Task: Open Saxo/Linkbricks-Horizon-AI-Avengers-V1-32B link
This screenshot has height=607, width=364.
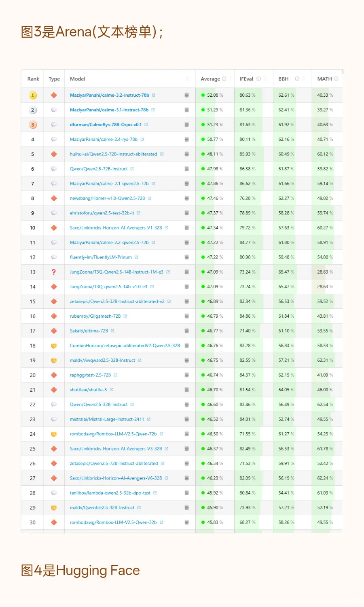Action: tap(116, 228)
